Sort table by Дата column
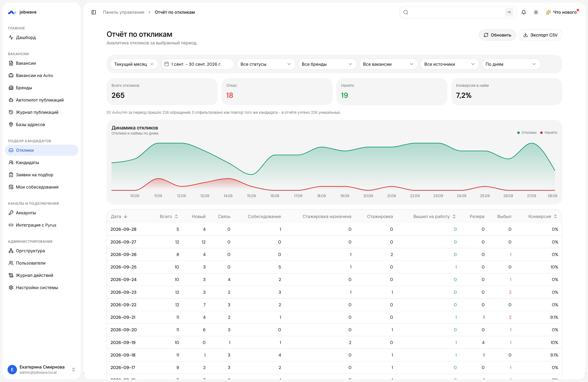 click(119, 216)
